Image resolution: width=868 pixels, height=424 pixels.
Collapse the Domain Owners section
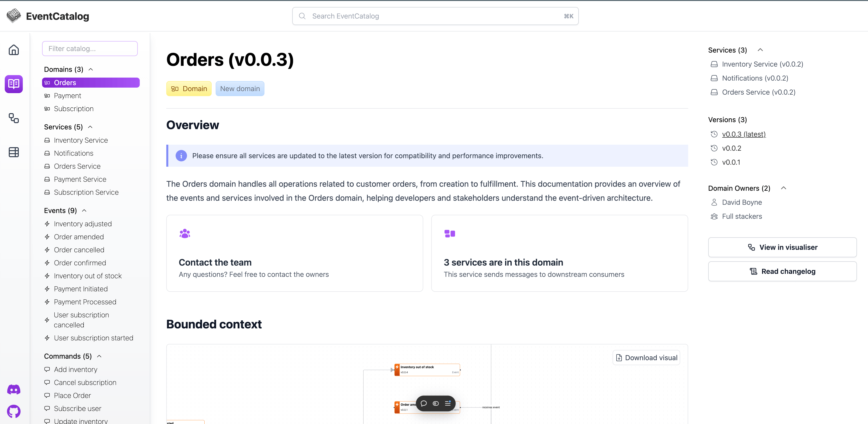click(x=783, y=188)
